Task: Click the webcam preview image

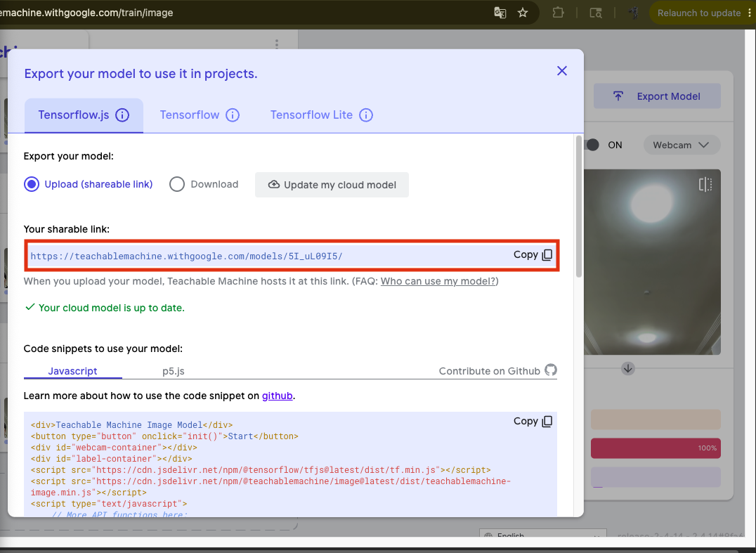Action: [652, 262]
